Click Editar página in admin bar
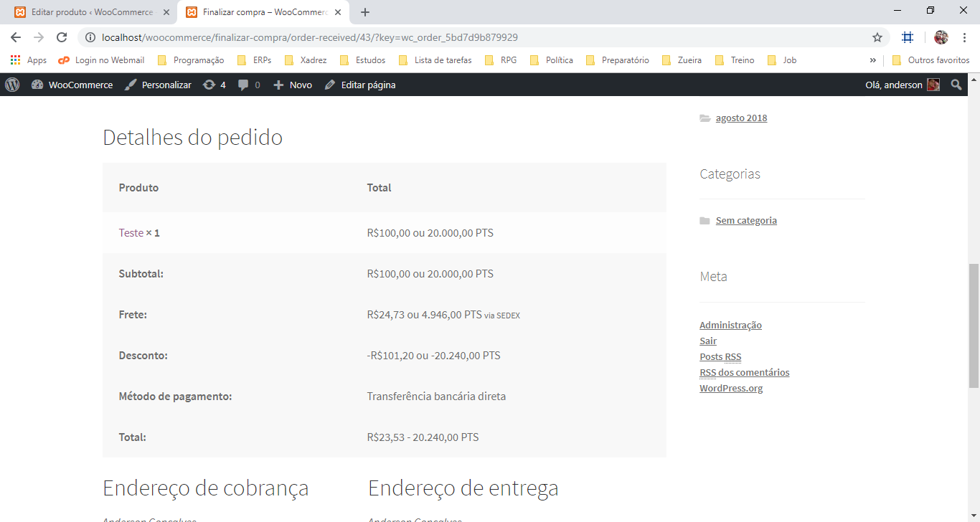980x522 pixels. tap(360, 85)
